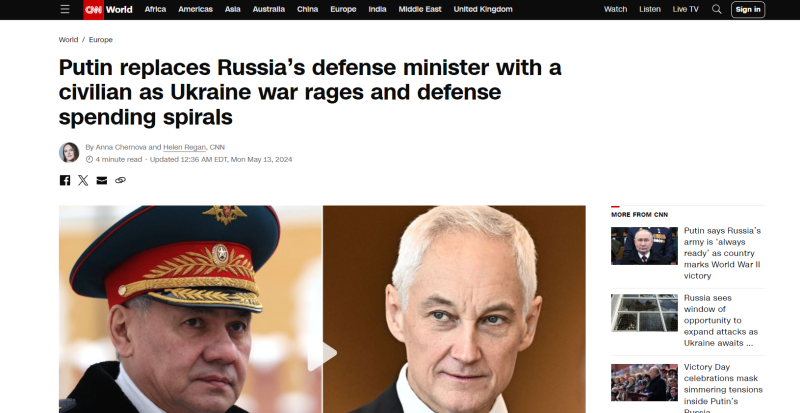This screenshot has width=800, height=413.
Task: Open the search magnifier icon
Action: click(717, 9)
